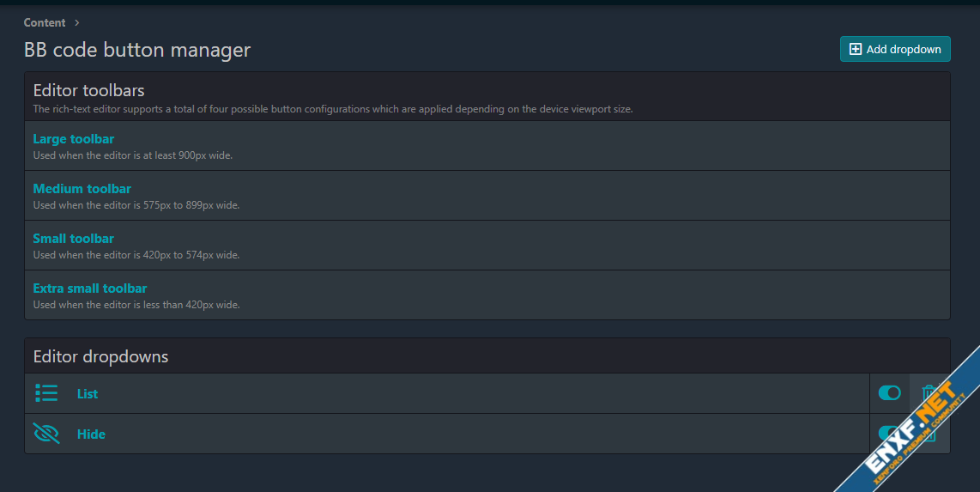Open the Medium toolbar configuration
980x492 pixels.
click(82, 189)
